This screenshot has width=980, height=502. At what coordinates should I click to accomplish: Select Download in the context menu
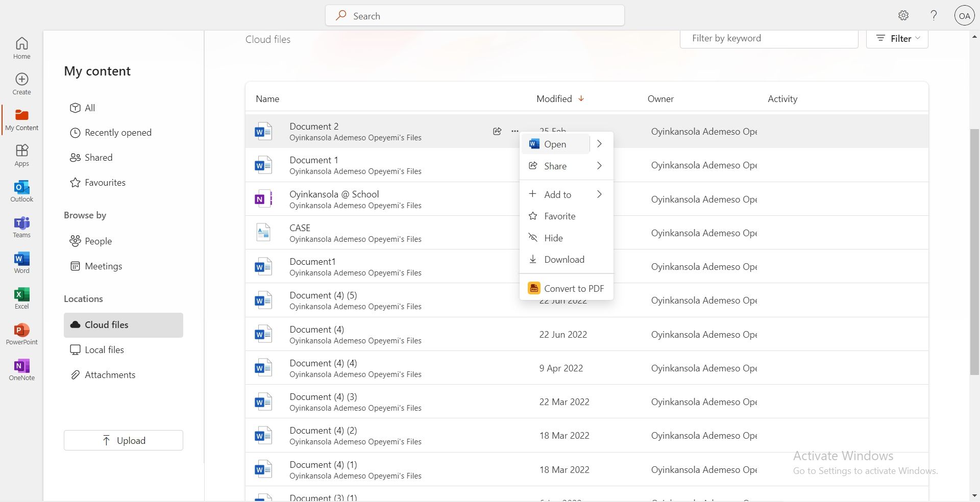(564, 260)
